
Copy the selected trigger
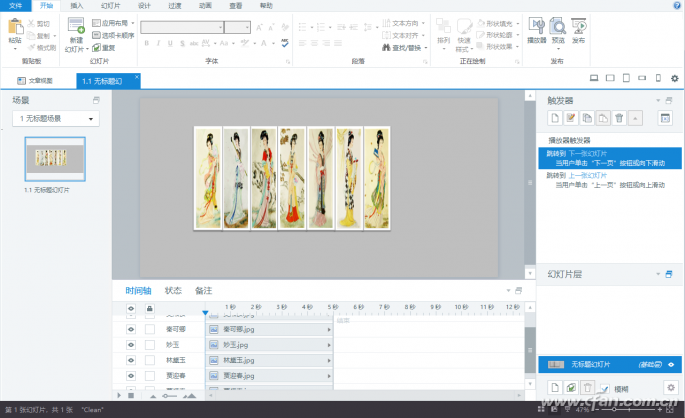point(587,118)
